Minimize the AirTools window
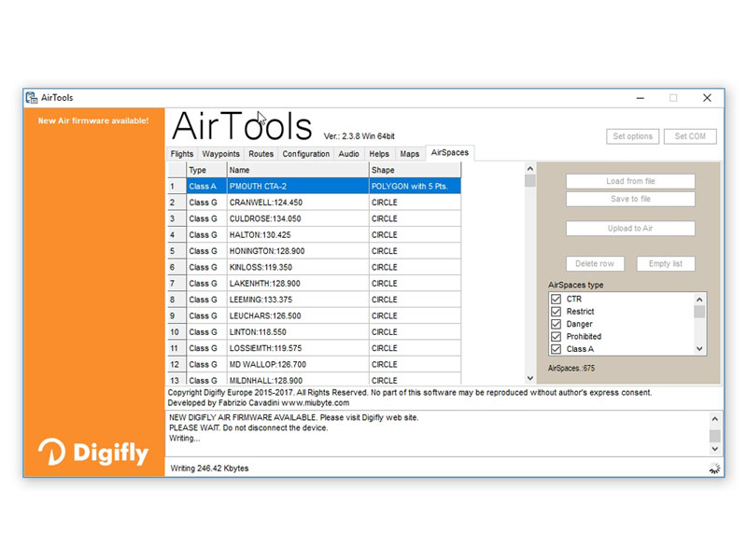747x560 pixels. click(641, 98)
